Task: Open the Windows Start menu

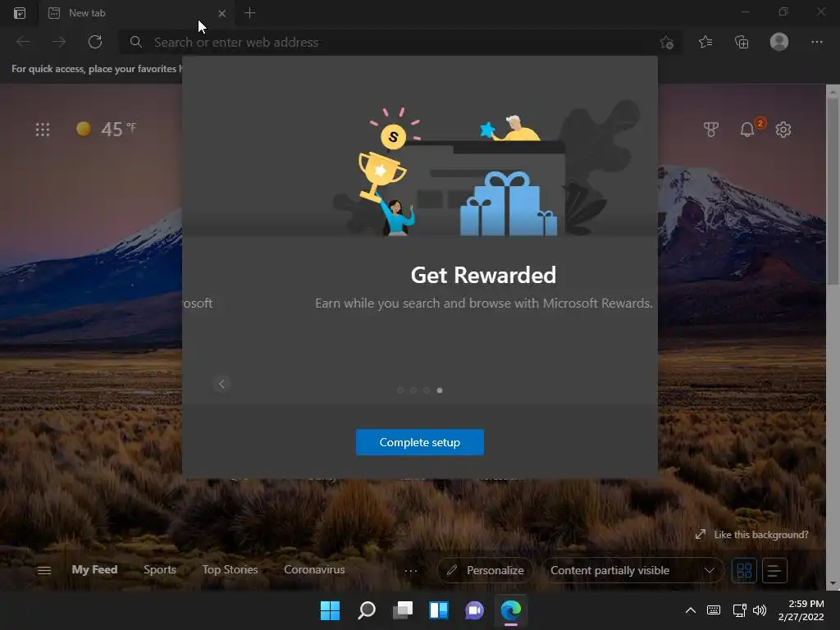Action: pos(330,610)
